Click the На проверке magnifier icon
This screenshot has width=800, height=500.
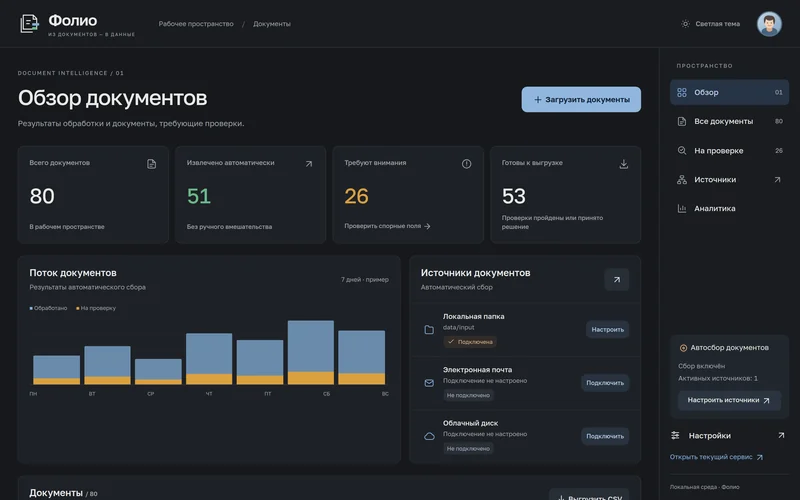pyautogui.click(x=682, y=151)
